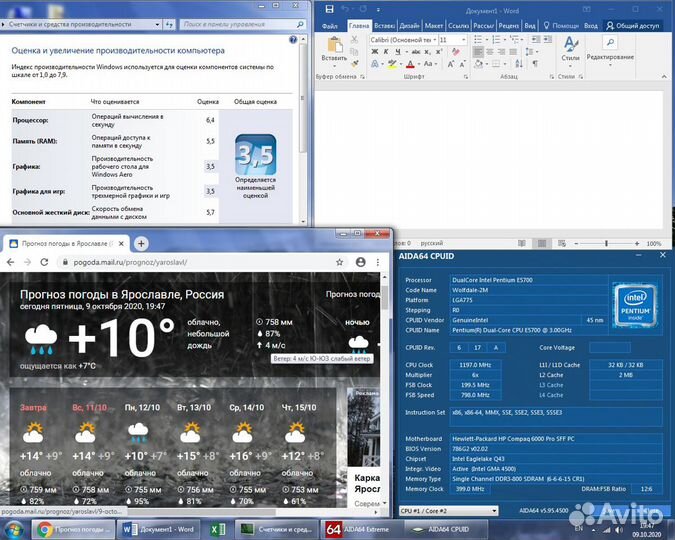The height and width of the screenshot is (540, 675).
Task: Toggle Bold (Ж) formatting in Word
Action: coord(375,52)
